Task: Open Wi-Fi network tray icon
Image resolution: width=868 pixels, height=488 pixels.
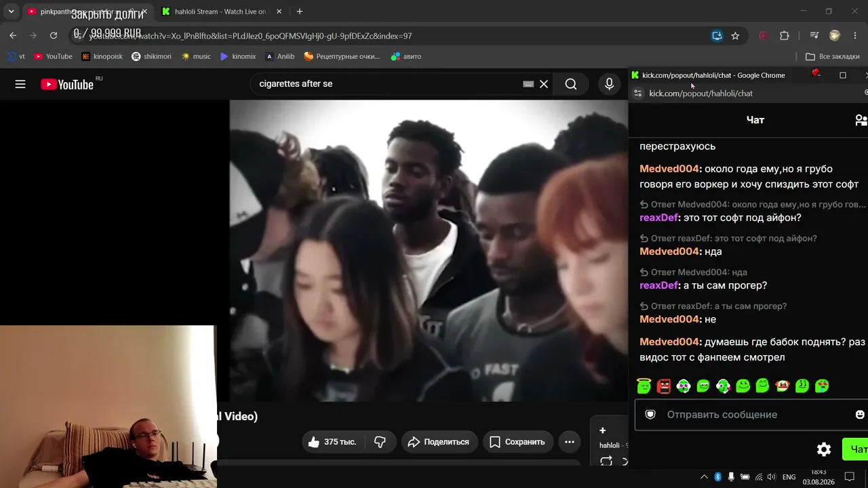Action: click(x=759, y=477)
